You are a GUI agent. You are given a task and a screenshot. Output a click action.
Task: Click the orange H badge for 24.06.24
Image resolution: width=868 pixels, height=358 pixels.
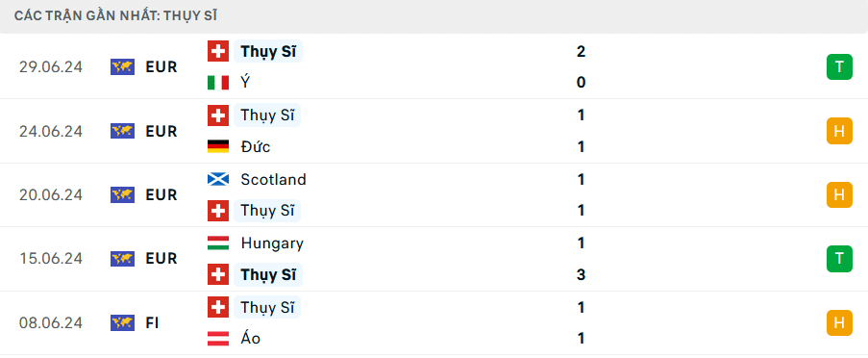point(840,131)
